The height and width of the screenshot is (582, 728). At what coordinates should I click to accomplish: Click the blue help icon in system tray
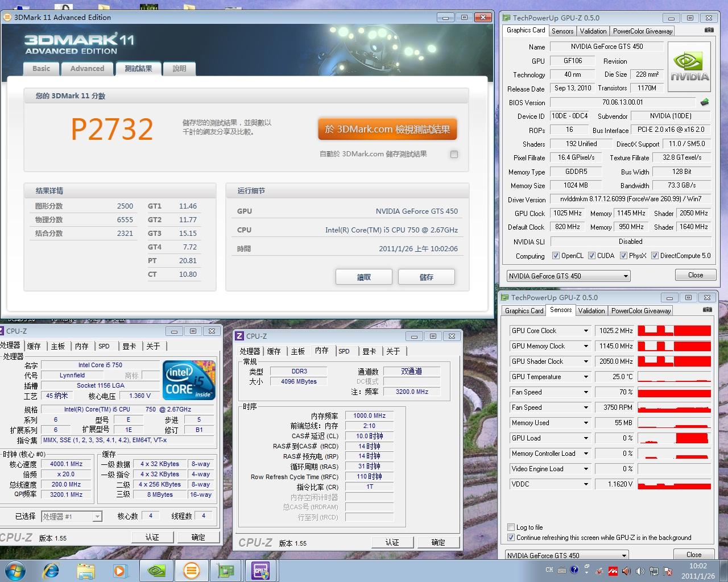[x=574, y=570]
